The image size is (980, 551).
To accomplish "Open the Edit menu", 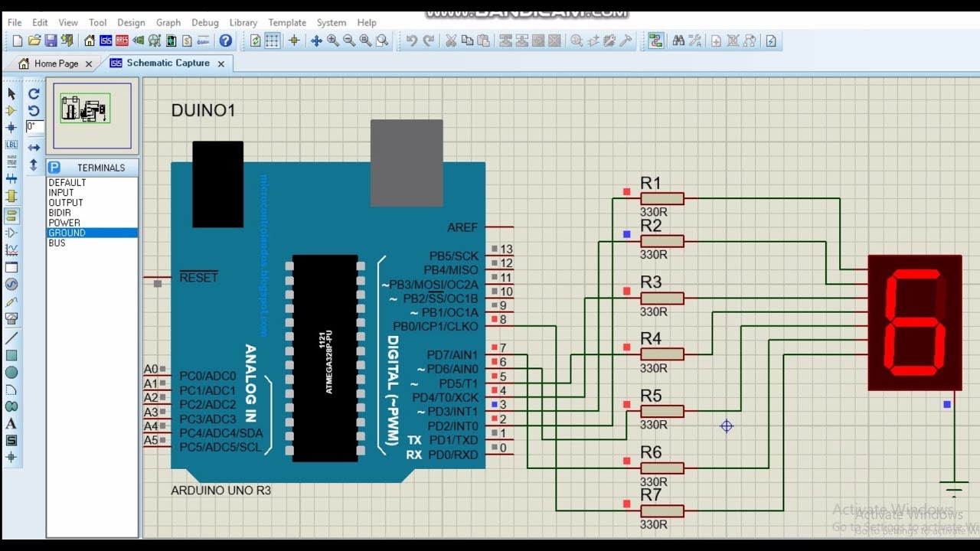I will pyautogui.click(x=40, y=22).
